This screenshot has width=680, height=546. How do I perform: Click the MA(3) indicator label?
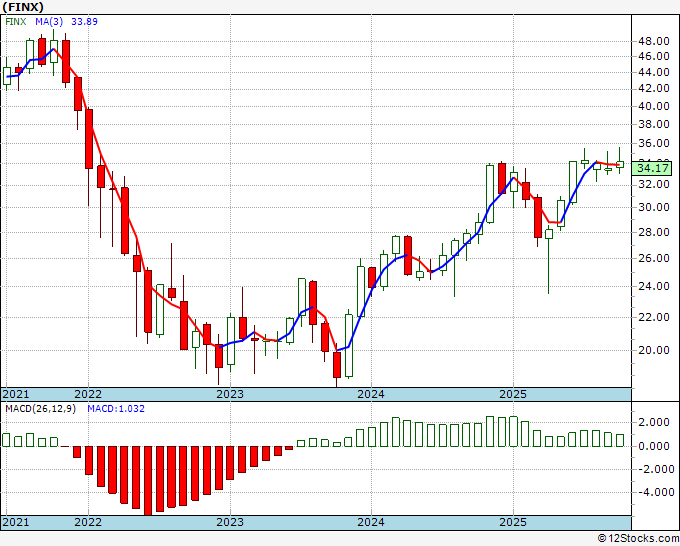[x=49, y=22]
